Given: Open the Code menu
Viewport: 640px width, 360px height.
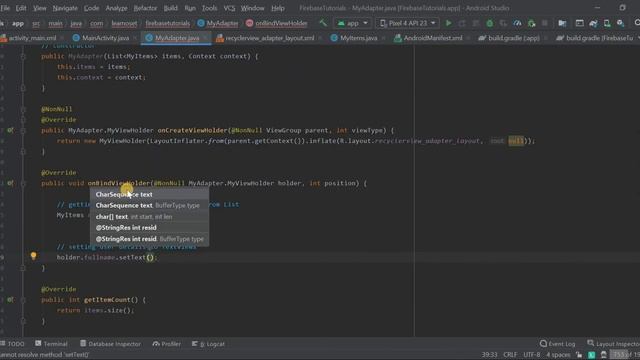Looking at the screenshot, I should tap(91, 8).
